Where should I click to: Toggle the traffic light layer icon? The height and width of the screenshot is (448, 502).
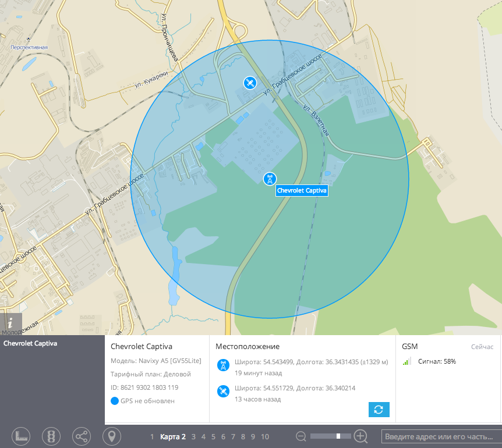[52, 436]
